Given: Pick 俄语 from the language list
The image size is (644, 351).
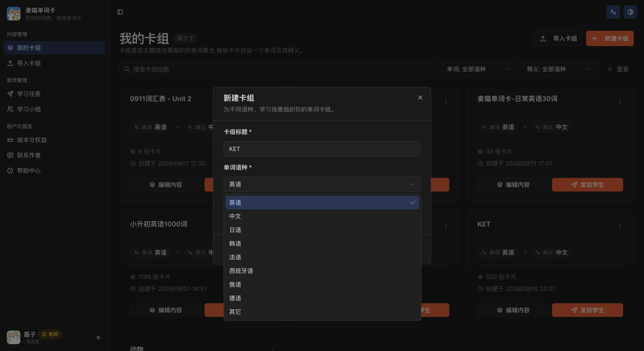Looking at the screenshot, I should click(x=322, y=284).
